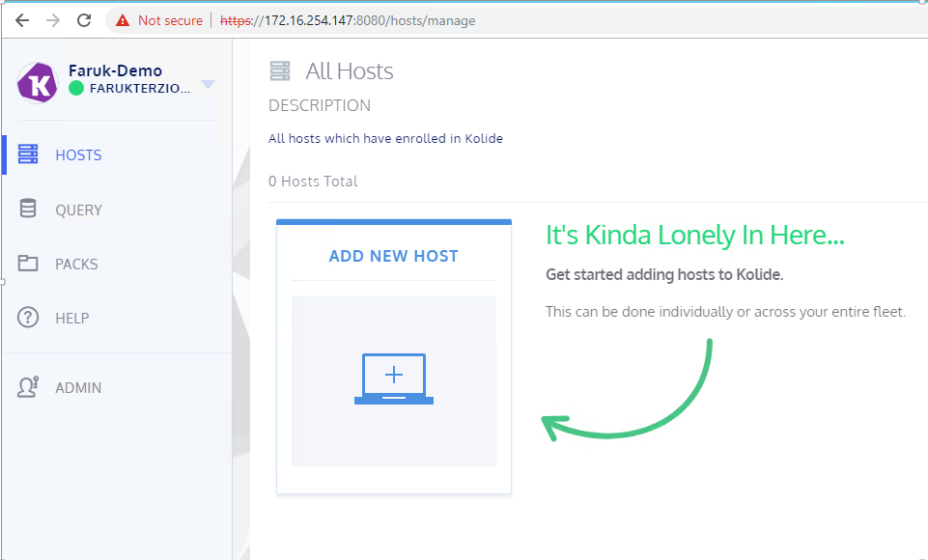Click the 0 Hosts Total count
Screen dimensions: 928x560
pyautogui.click(x=313, y=182)
